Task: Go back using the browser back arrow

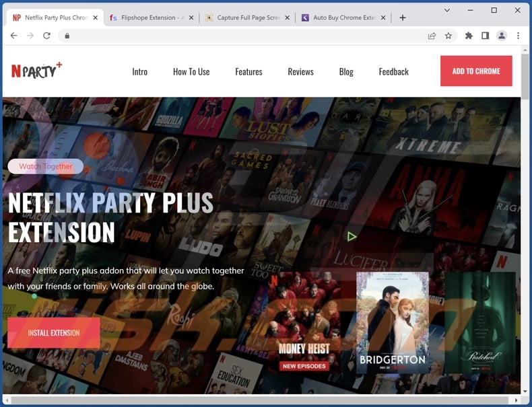Action: pos(13,36)
